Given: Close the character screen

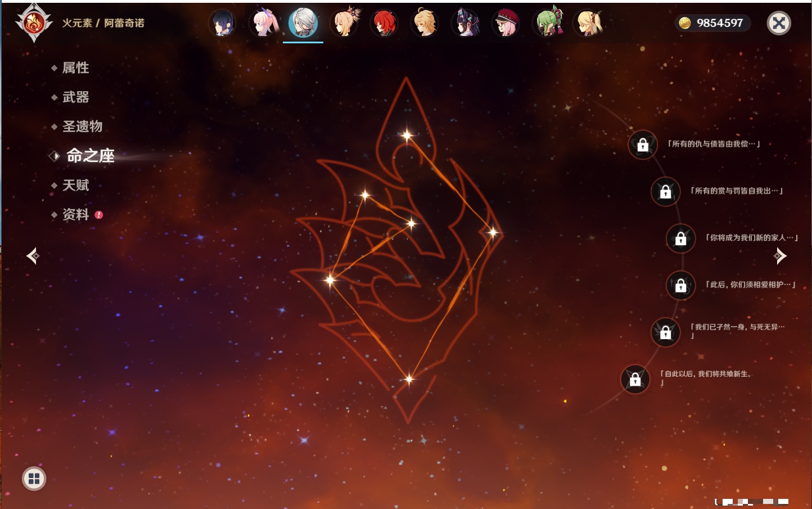Looking at the screenshot, I should pyautogui.click(x=779, y=23).
